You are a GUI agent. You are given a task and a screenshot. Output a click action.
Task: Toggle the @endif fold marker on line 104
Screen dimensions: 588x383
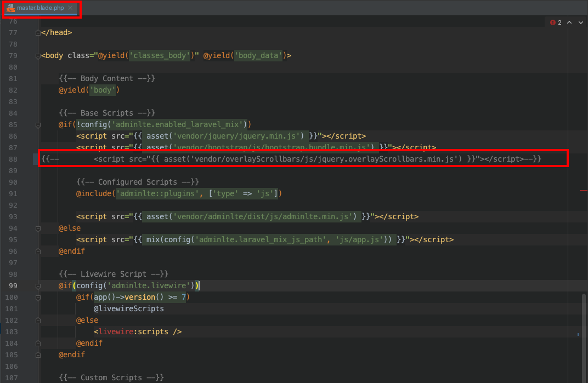coord(38,344)
